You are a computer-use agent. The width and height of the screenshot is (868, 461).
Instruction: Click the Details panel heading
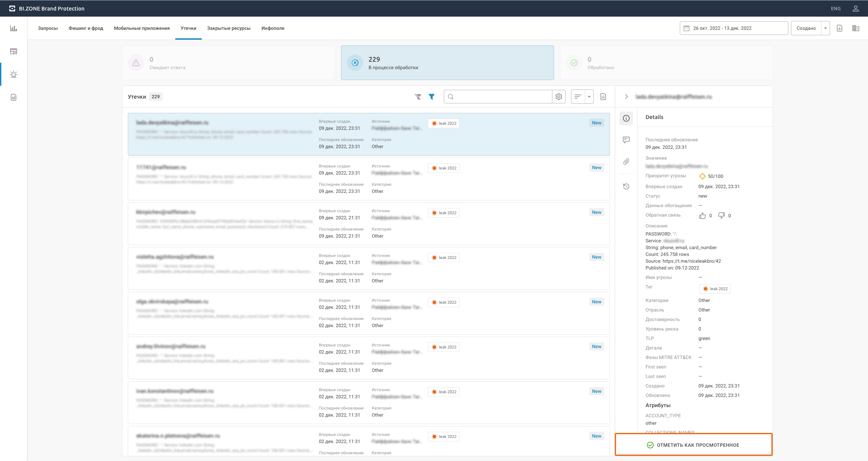654,117
